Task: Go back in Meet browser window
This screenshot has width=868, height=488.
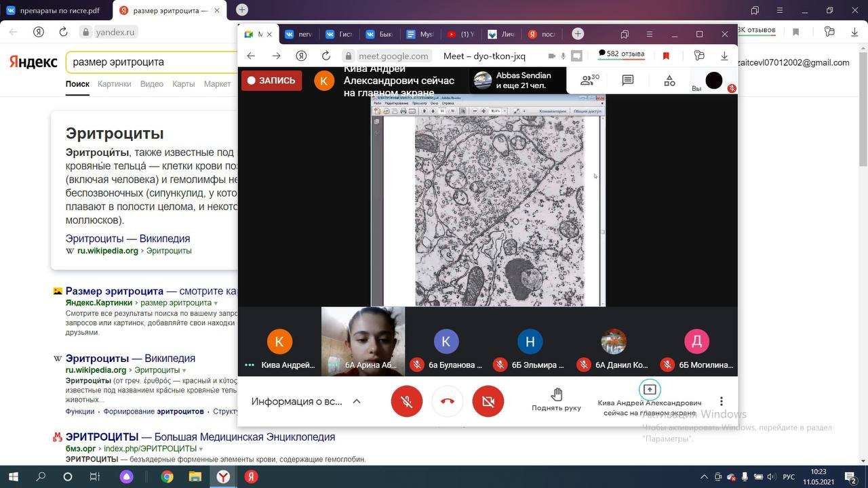Action: (x=251, y=56)
